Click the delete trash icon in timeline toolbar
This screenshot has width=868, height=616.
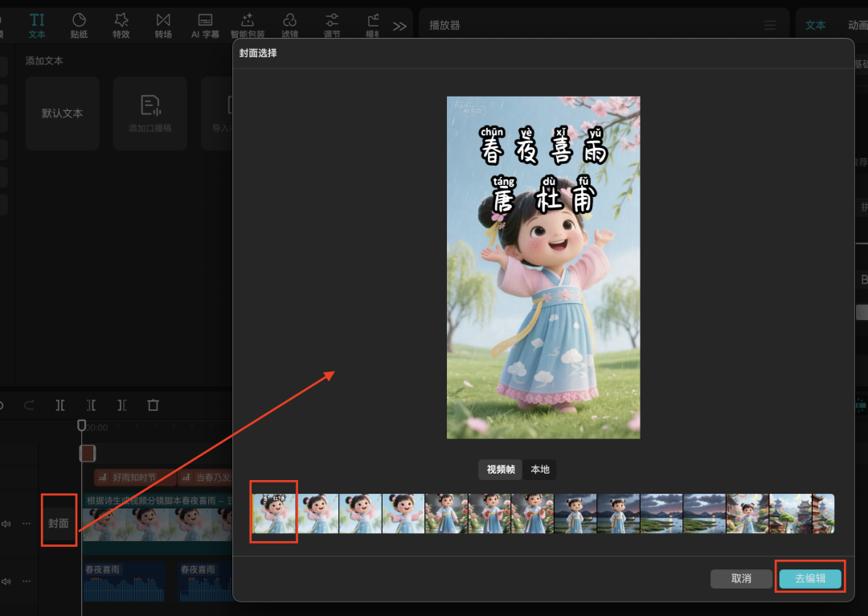pos(154,405)
